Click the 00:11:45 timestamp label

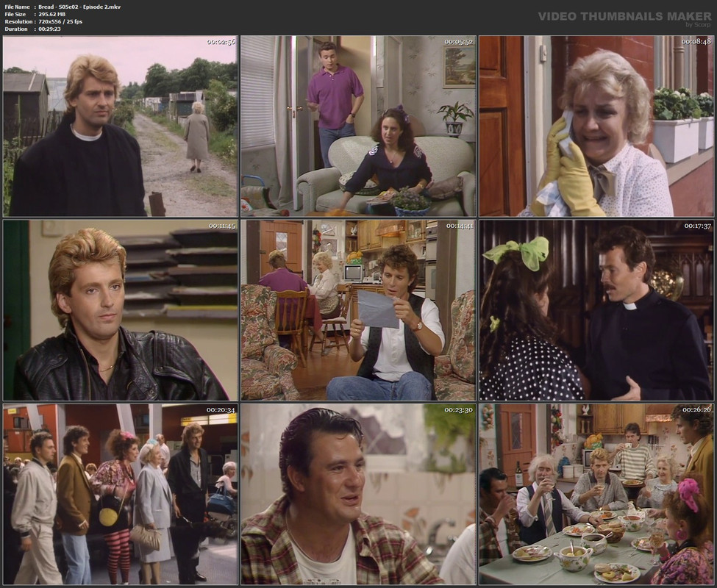click(x=222, y=226)
